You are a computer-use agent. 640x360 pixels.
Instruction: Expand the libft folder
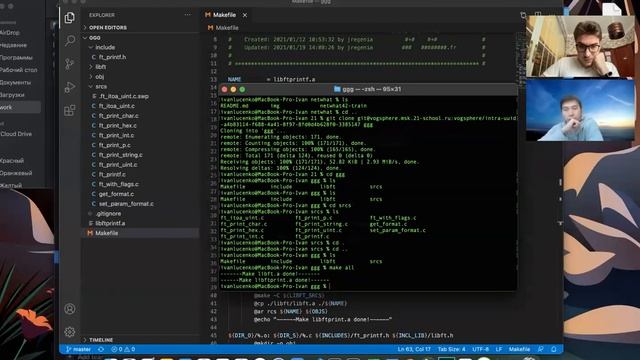(x=100, y=67)
